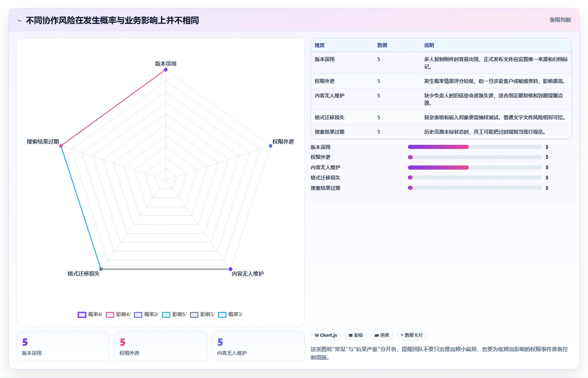Screen dimensions: 588x378
Task: Click the 表格 chip
Action: [355, 335]
